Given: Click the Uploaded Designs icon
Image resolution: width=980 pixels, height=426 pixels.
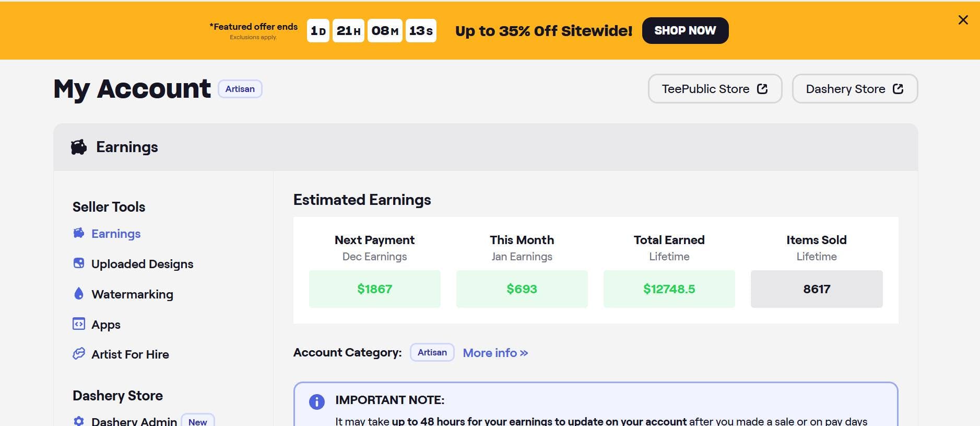Looking at the screenshot, I should [79, 263].
